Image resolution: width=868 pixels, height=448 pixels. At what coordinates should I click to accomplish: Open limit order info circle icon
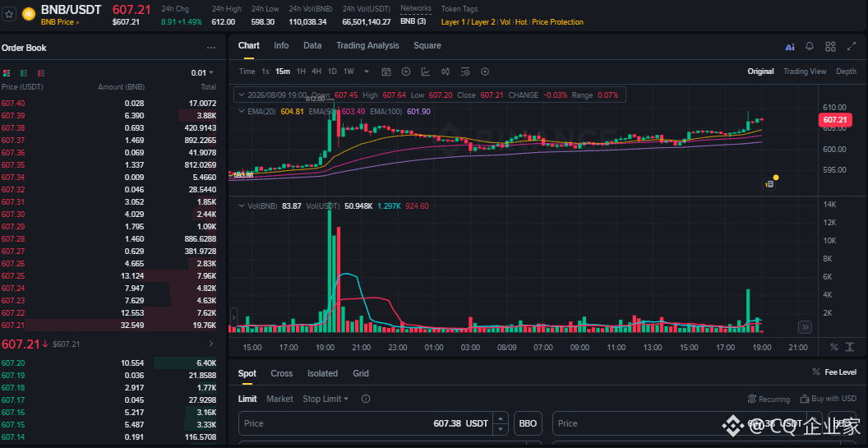[x=365, y=399]
